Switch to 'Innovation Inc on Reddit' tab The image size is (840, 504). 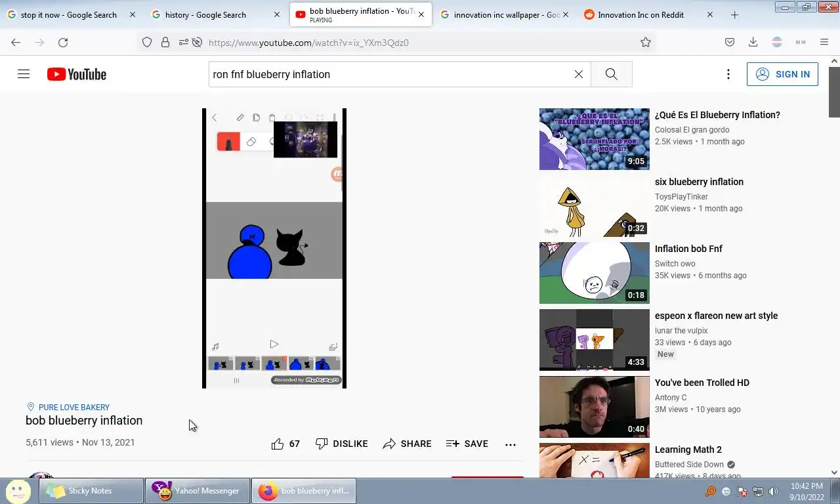640,14
